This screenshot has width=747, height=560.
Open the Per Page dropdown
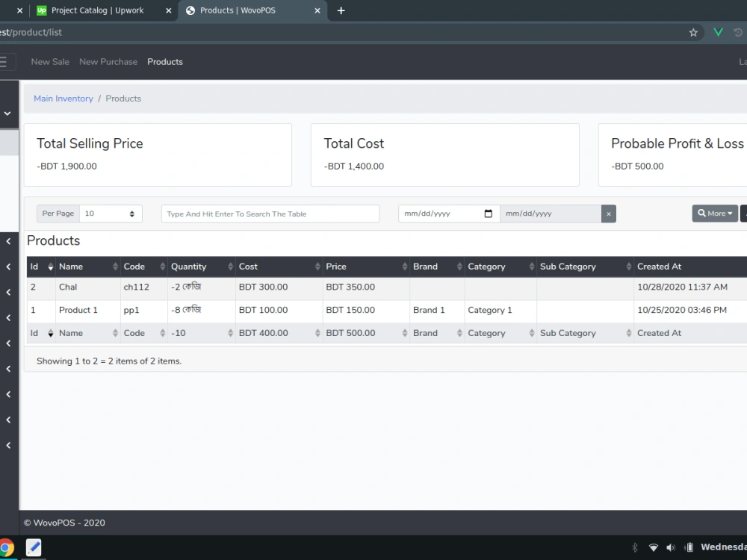coord(111,214)
